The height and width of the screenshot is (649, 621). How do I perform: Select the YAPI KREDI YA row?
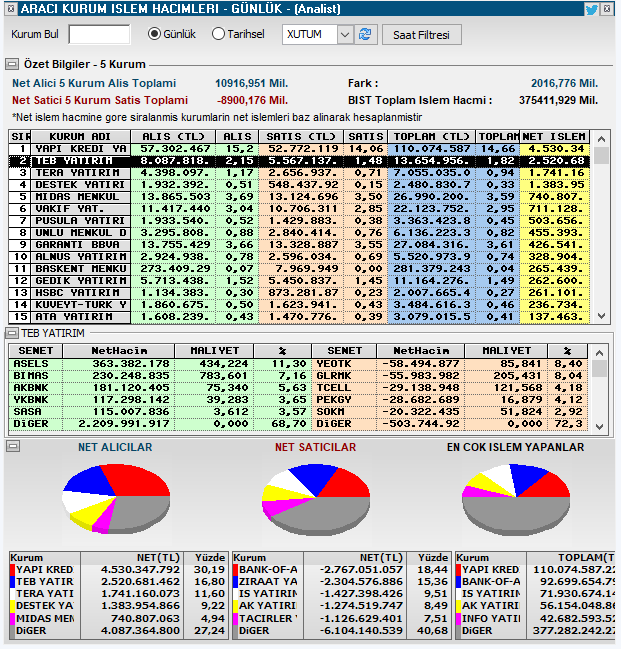pos(298,149)
